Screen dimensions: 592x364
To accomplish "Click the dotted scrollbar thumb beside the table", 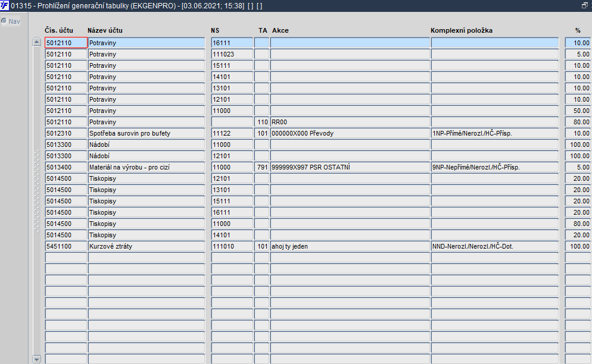I will point(36,190).
